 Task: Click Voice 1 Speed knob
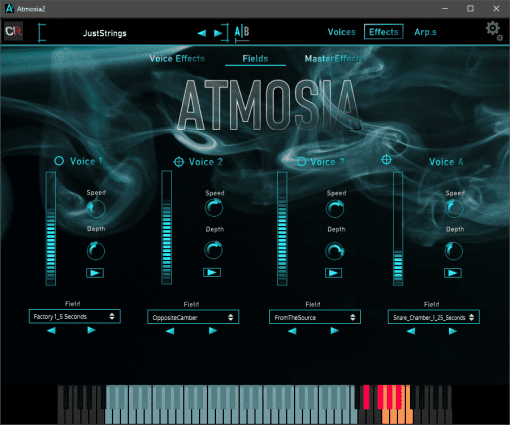96,208
